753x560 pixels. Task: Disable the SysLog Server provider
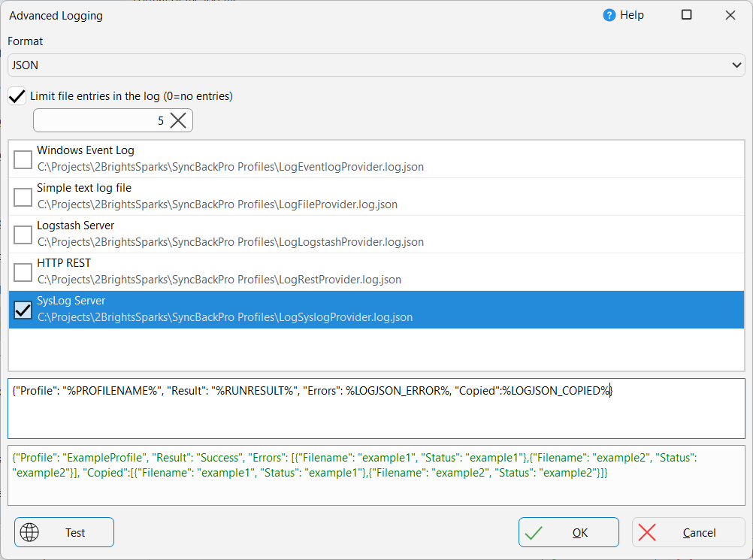tap(23, 310)
